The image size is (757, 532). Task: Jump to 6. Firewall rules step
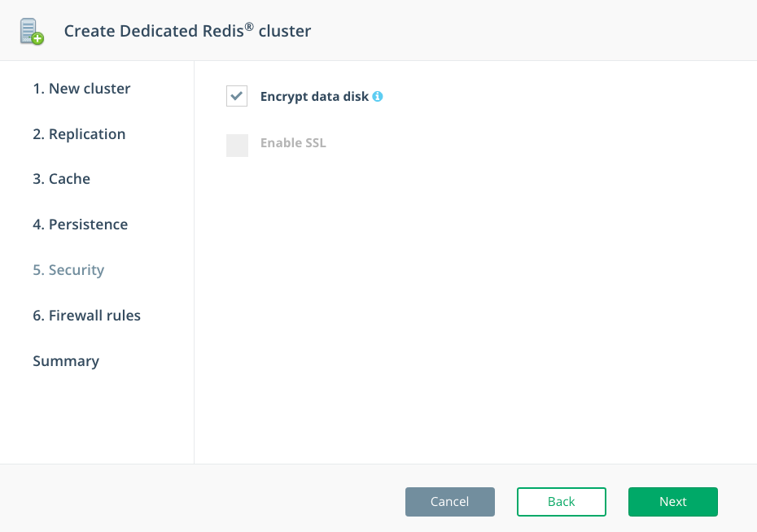click(86, 316)
